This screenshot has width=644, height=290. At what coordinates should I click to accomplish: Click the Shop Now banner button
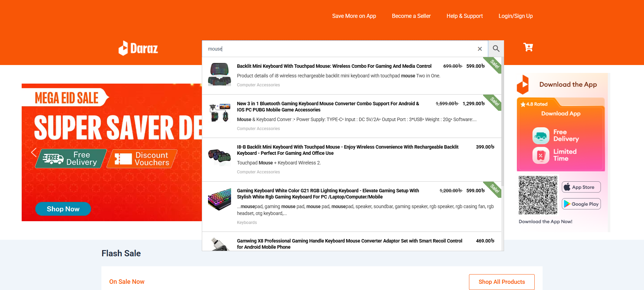(x=63, y=209)
